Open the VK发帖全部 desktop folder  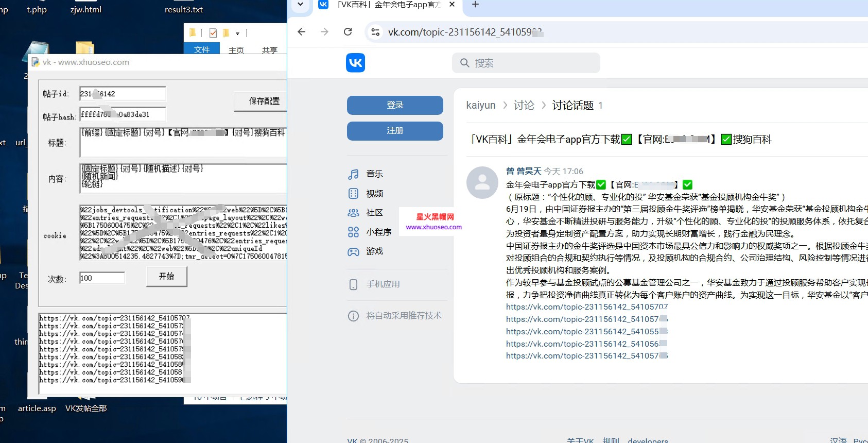pos(86,408)
